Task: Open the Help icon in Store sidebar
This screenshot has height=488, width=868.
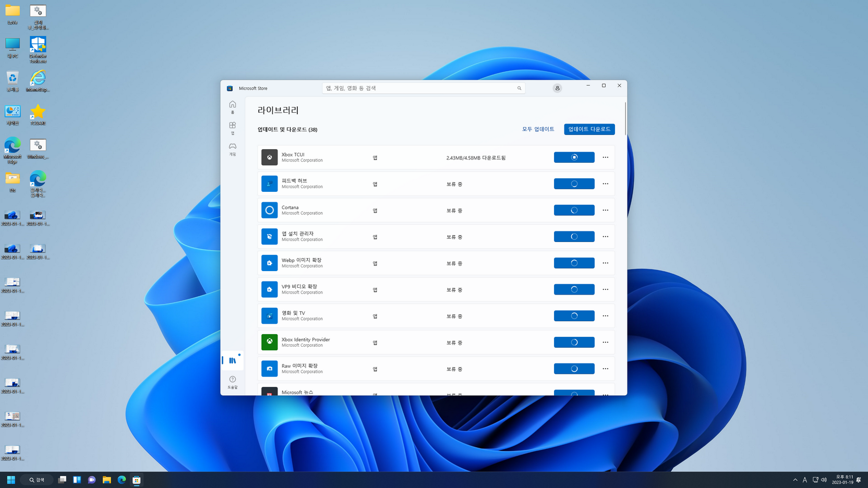Action: point(233,382)
